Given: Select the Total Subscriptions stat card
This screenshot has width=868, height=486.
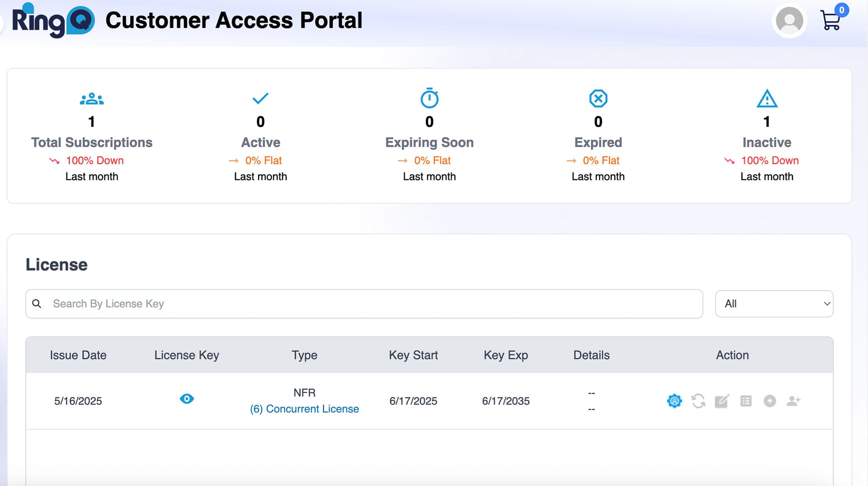Looking at the screenshot, I should [92, 136].
